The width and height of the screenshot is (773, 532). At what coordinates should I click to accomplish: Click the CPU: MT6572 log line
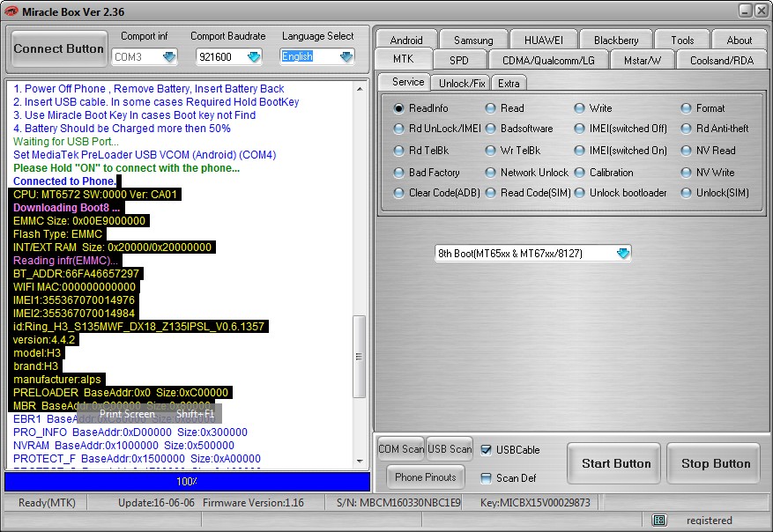(x=95, y=195)
